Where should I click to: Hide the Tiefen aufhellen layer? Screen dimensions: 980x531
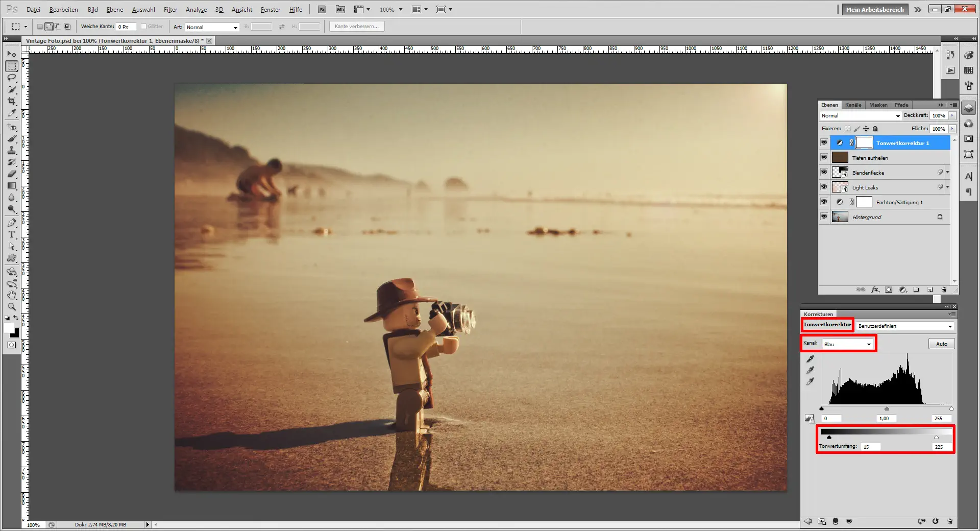coord(824,157)
